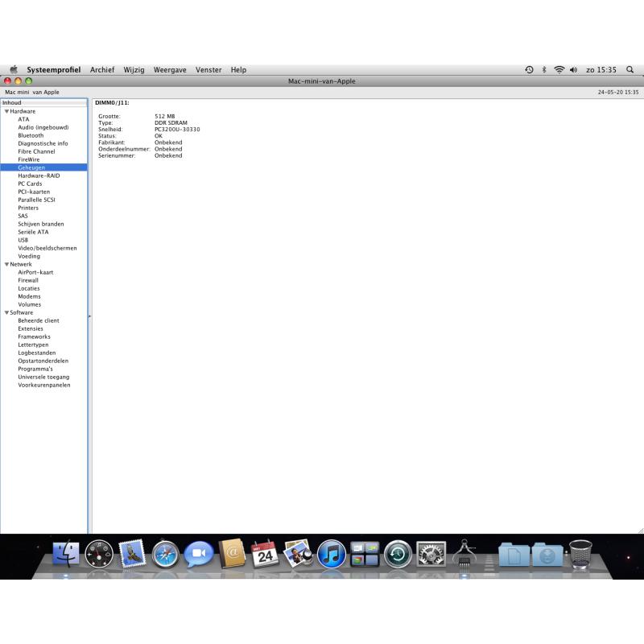This screenshot has width=644, height=644.
Task: Select USB in the sidebar
Action: (x=23, y=240)
